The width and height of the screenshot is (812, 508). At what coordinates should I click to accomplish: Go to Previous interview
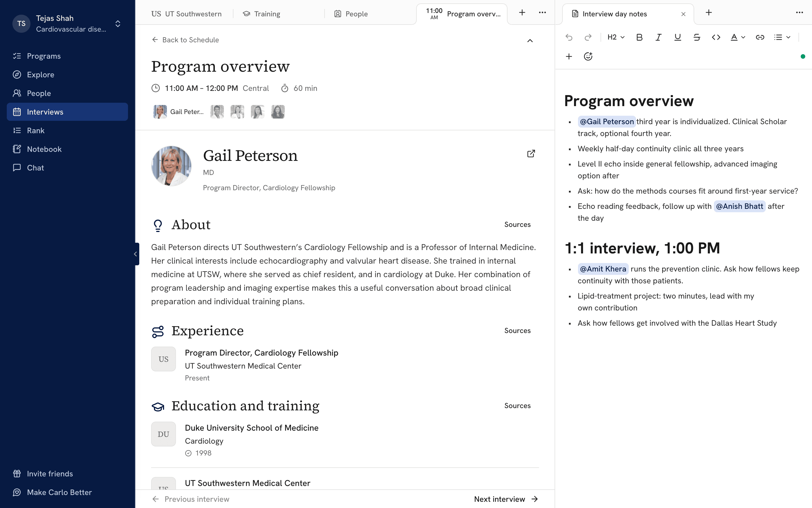tap(191, 499)
